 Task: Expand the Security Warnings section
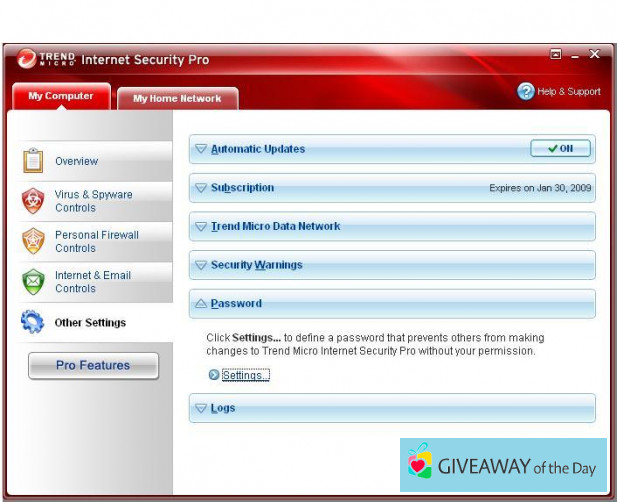(255, 265)
